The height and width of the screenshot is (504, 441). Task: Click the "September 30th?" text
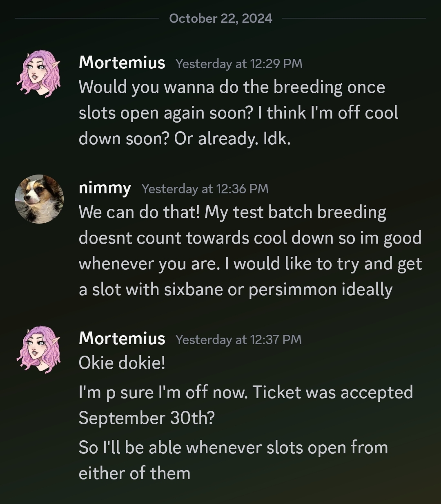pyautogui.click(x=146, y=418)
